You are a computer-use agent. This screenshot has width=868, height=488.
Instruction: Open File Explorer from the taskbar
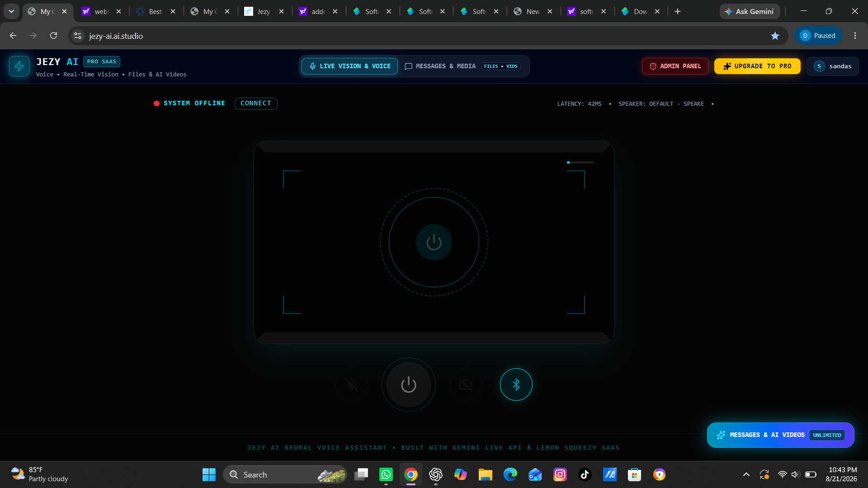(486, 474)
